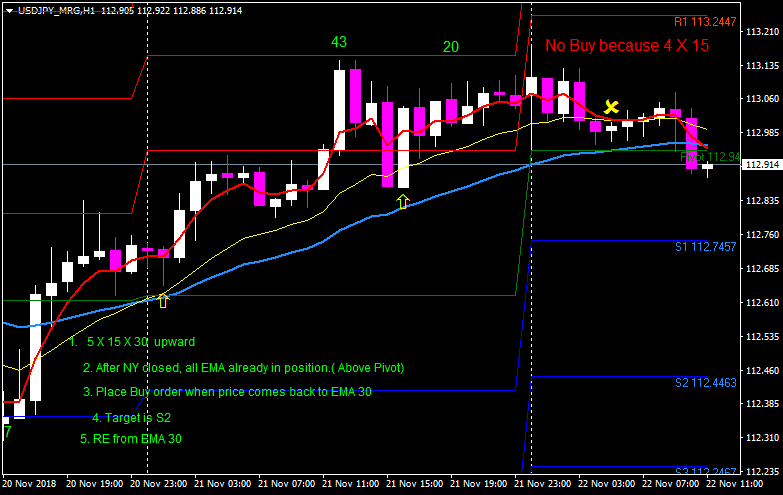Select the red text "No Buy because 4 X 15"

click(627, 45)
